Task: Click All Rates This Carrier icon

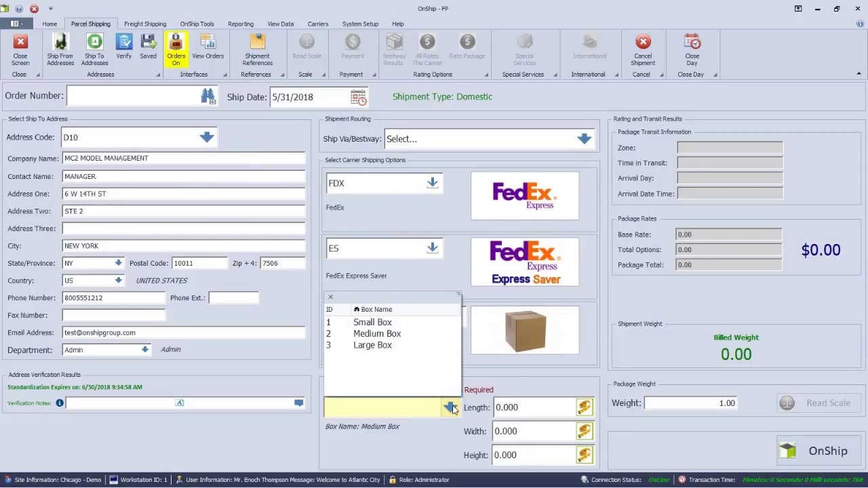Action: point(427,49)
